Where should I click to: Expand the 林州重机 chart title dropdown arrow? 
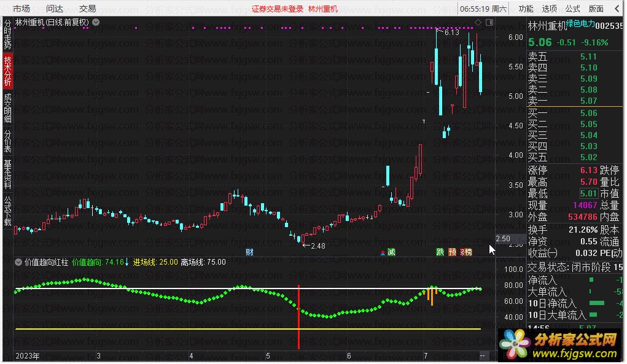coord(96,22)
